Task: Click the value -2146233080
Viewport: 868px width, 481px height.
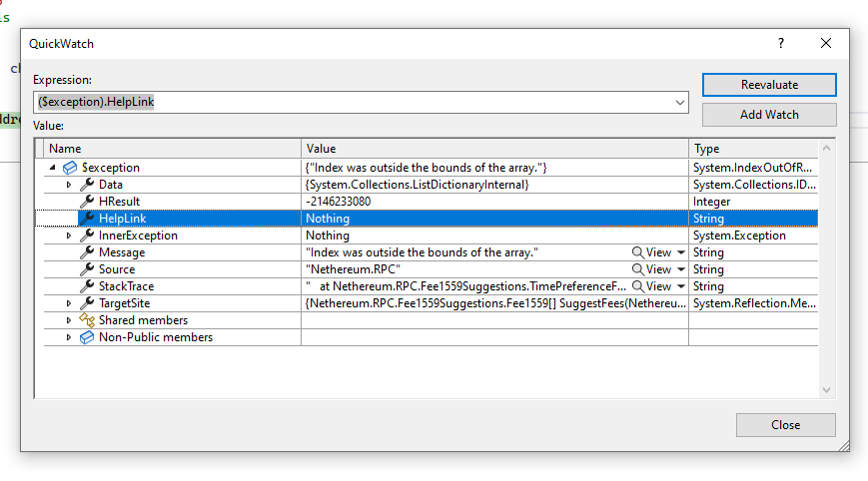Action: click(338, 202)
